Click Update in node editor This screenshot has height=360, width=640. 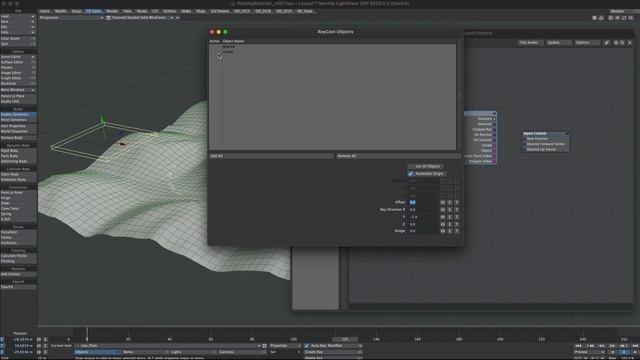tap(559, 43)
